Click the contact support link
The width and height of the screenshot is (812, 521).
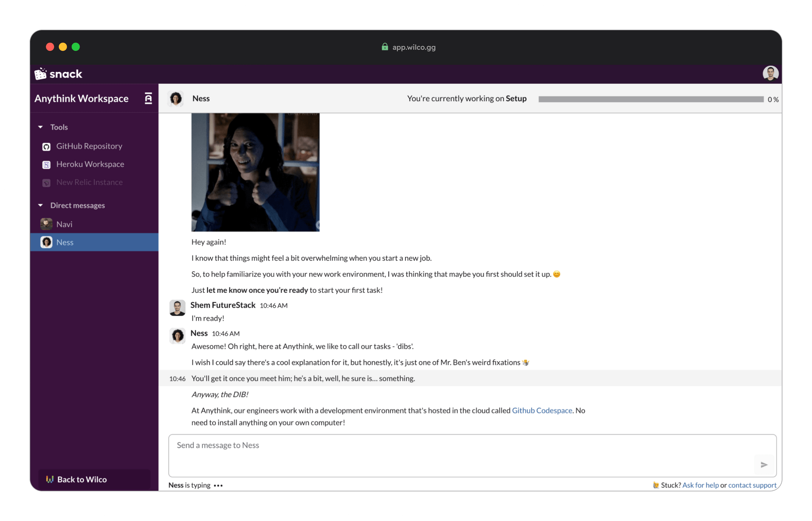752,485
